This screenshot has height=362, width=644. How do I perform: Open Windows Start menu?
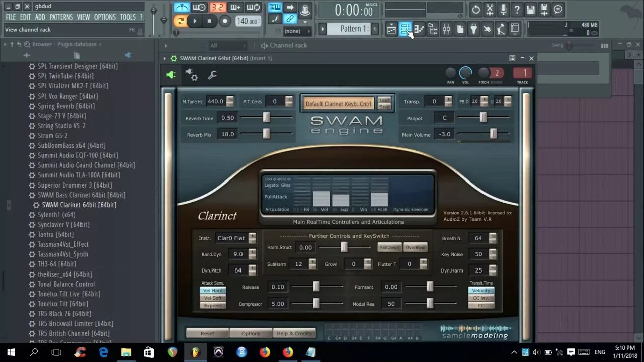click(11, 352)
